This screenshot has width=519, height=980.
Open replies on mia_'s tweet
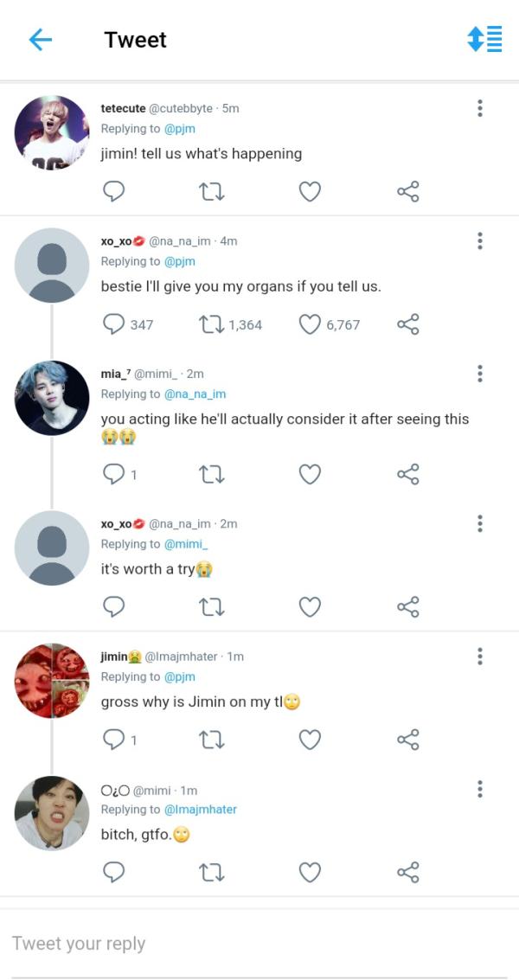[114, 474]
